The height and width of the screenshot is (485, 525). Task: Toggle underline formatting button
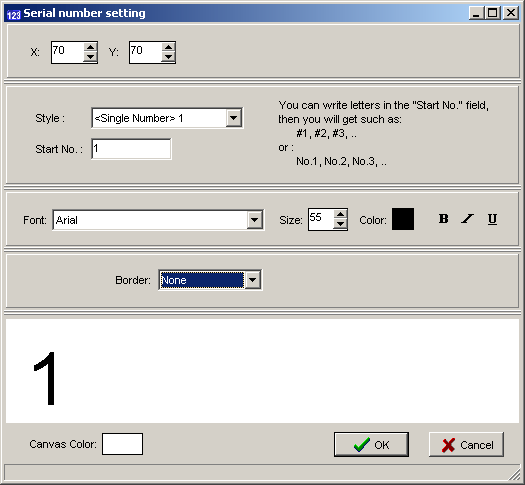(492, 219)
